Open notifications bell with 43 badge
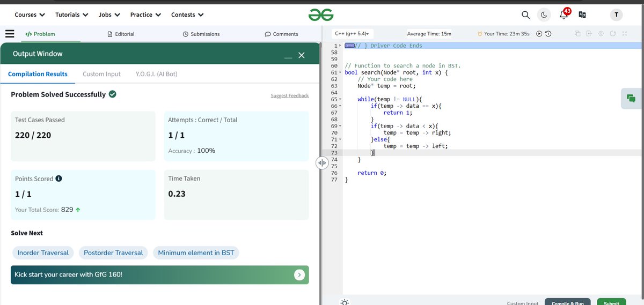 point(564,14)
